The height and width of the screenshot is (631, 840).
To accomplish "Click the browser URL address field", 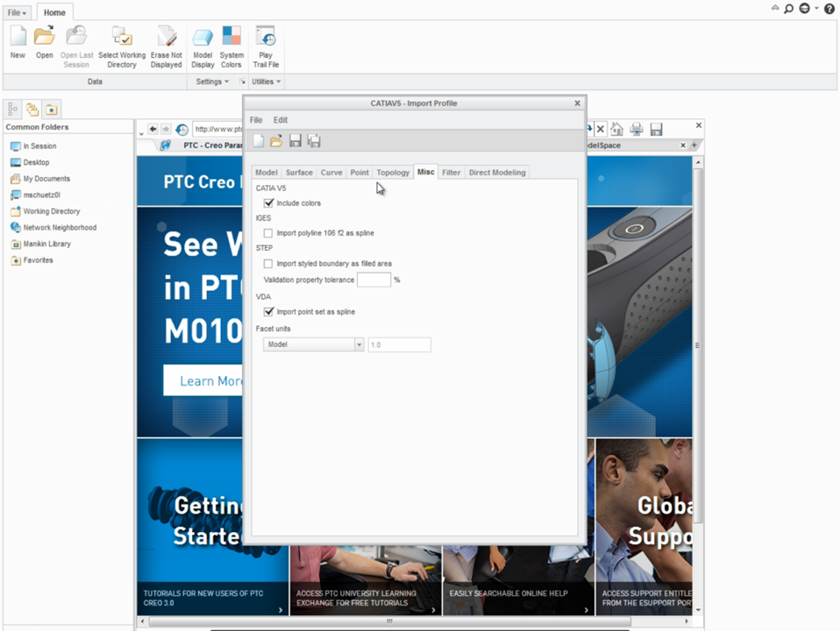I will point(218,129).
